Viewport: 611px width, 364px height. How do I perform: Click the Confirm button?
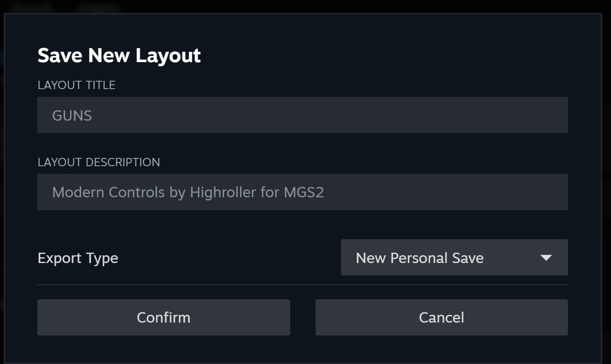[163, 317]
